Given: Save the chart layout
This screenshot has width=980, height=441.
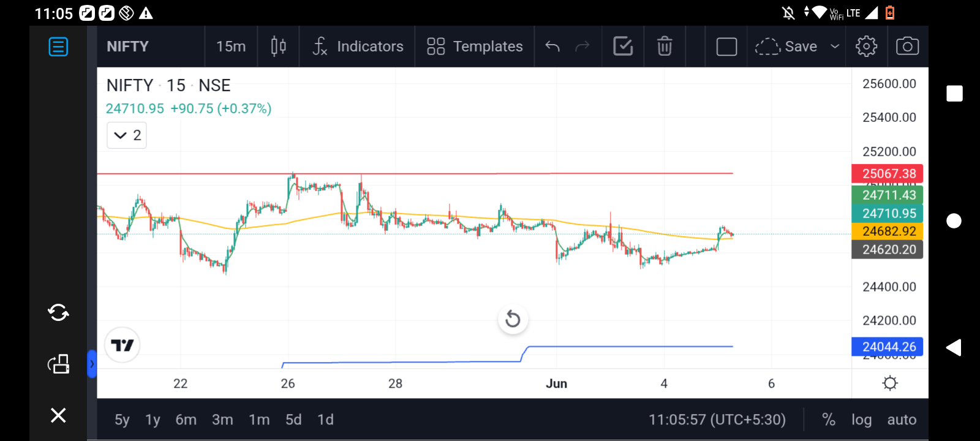Looking at the screenshot, I should (x=786, y=47).
